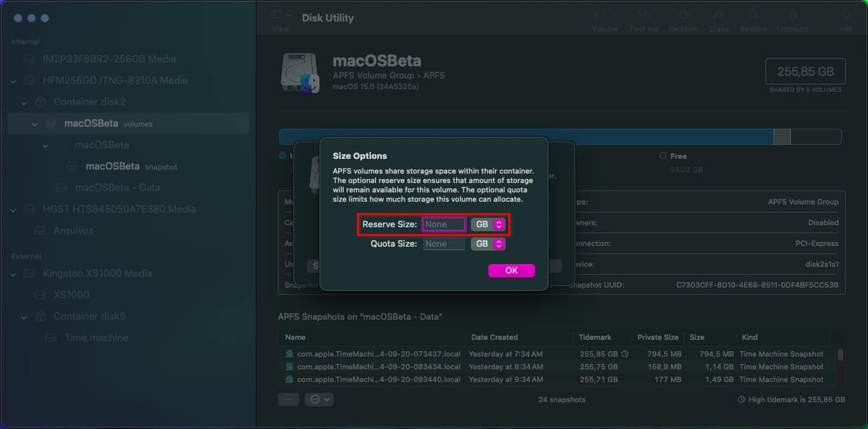Collapse HFM256GDJTNG-8310A Media tree
Image resolution: width=868 pixels, height=429 pixels.
click(13, 81)
